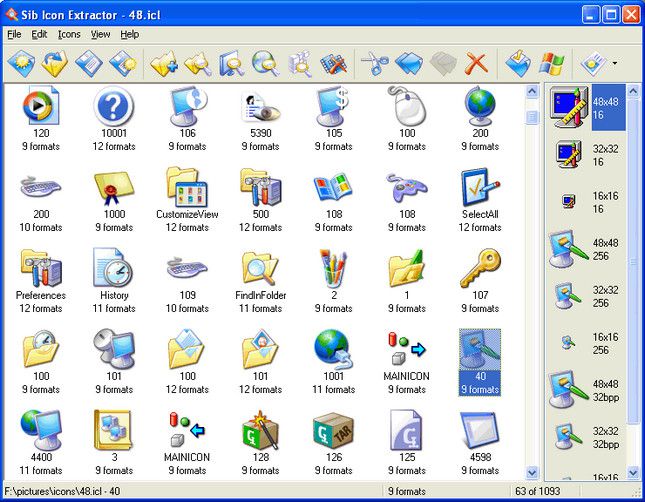Image resolution: width=645 pixels, height=502 pixels.
Task: Click the blue diamond New toolbar icon
Action: point(21,63)
